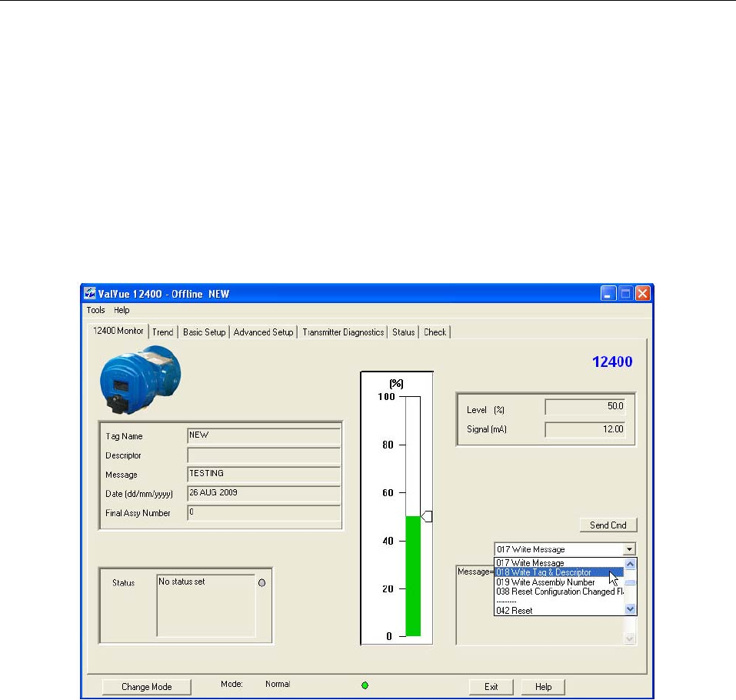Click dropdown list scroll up arrow
This screenshot has width=736, height=700.
pos(630,563)
